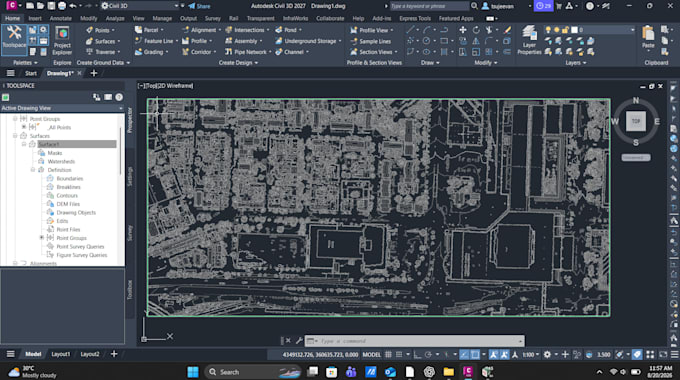Select the Rotate tool in Modify panel
The height and width of the screenshot is (380, 680).
(476, 30)
